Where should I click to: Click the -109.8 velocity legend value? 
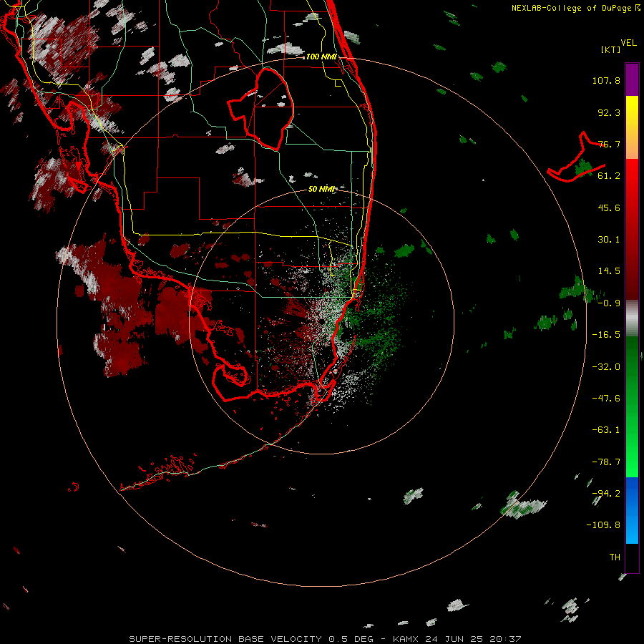coord(603,525)
